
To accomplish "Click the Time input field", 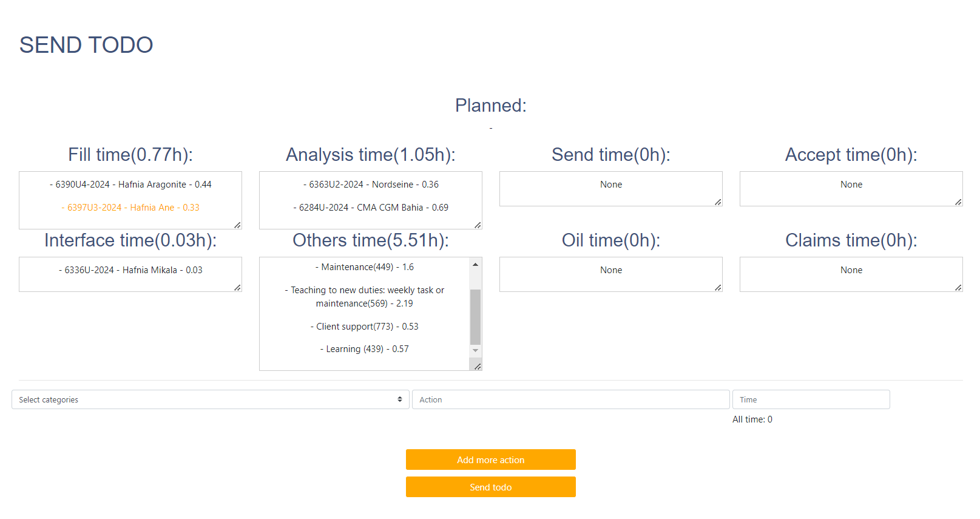I will 811,399.
